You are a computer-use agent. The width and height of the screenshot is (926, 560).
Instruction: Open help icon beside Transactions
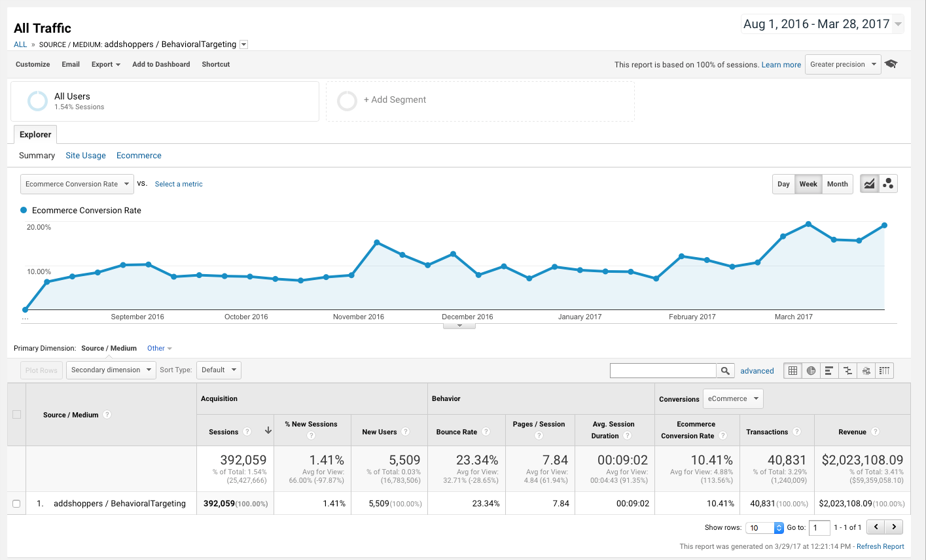pos(796,432)
